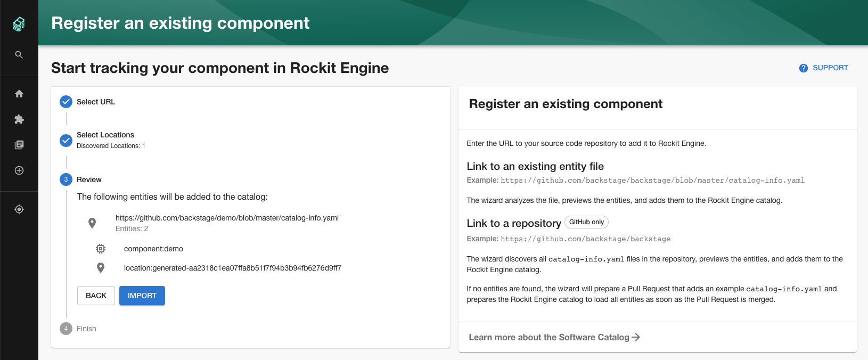Click the Enter the URL to your source code text

coord(586,143)
